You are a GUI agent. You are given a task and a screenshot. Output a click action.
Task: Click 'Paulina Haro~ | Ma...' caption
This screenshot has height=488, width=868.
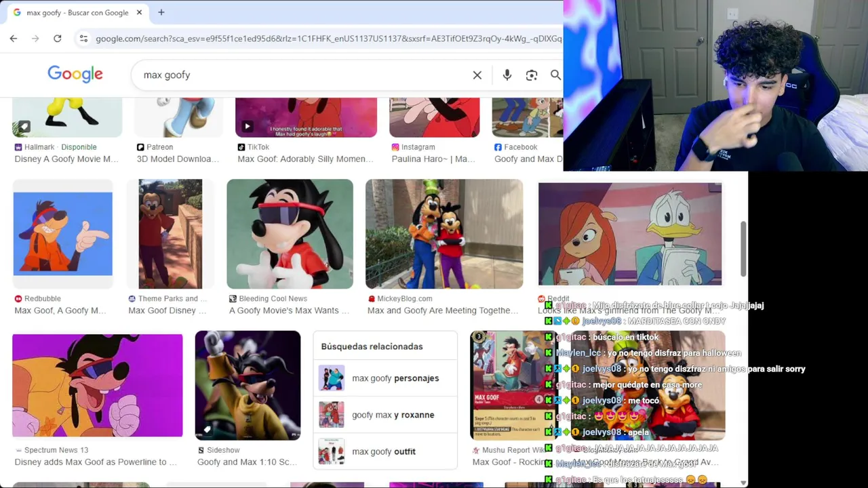tap(433, 159)
